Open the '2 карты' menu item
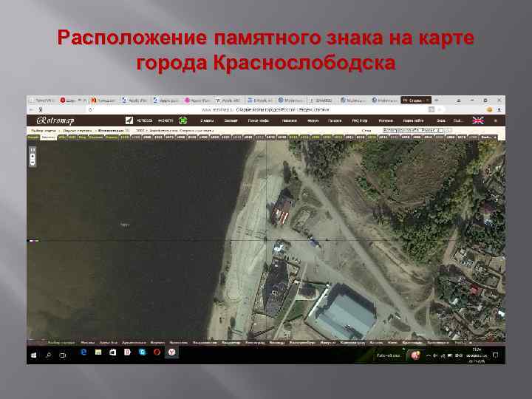Image resolution: width=532 pixels, height=399 pixels. point(207,120)
